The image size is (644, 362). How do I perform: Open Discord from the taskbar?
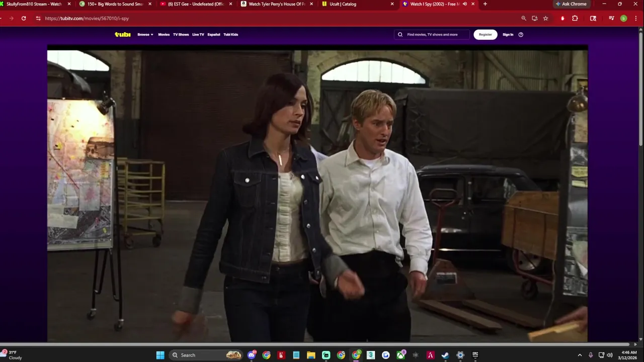(252, 355)
